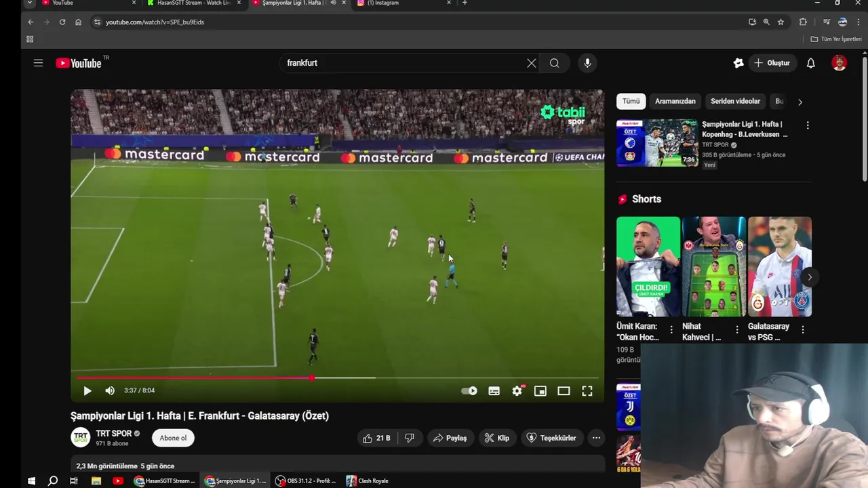Screen dimensions: 868x488
Task: Open options for Kopenhag - B.Leverkusen video
Action: coord(808,125)
